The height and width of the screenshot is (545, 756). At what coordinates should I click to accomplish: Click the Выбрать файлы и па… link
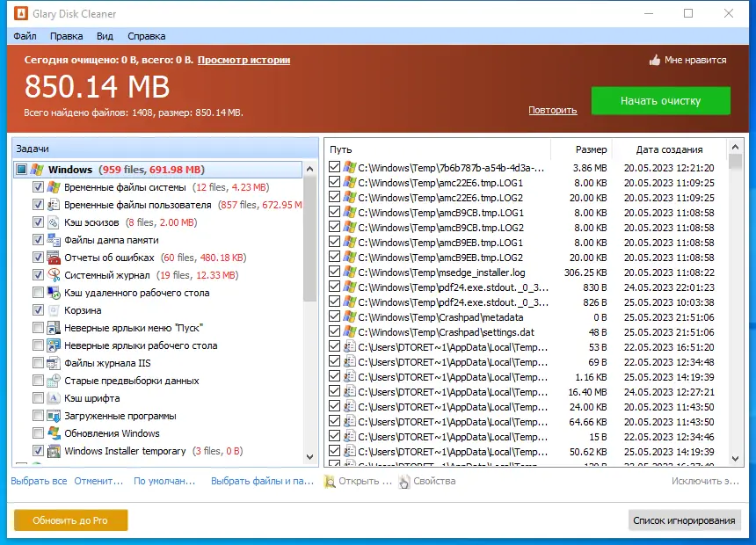point(262,482)
